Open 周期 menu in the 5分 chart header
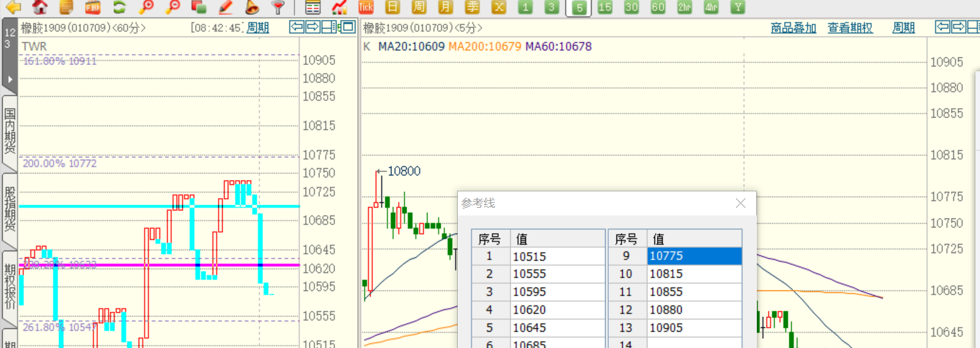The height and width of the screenshot is (348, 980). click(x=903, y=28)
